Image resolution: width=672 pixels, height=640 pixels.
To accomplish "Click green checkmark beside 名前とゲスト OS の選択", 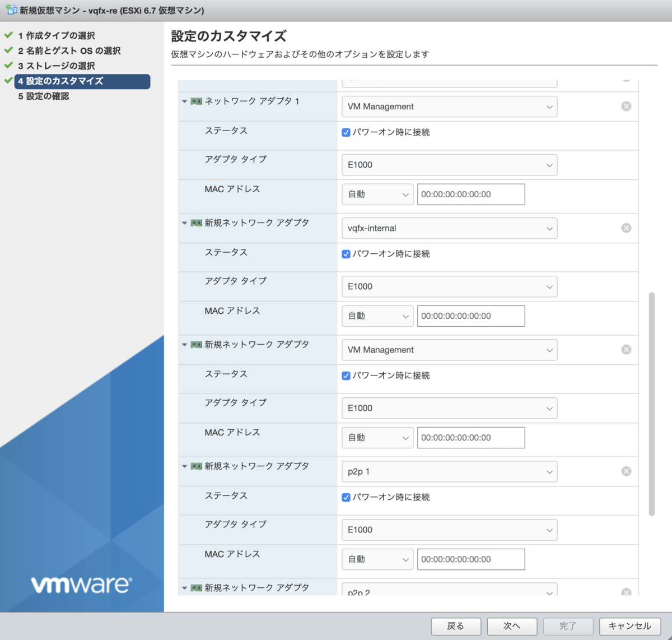I will click(x=8, y=50).
